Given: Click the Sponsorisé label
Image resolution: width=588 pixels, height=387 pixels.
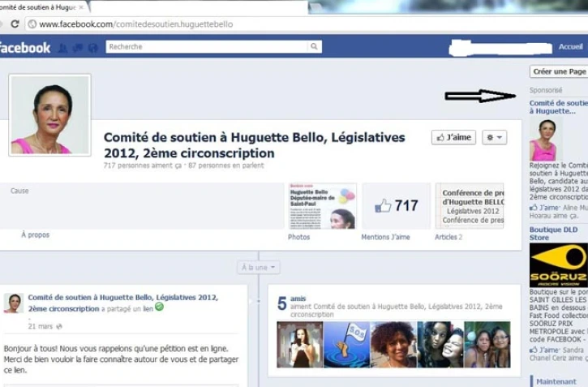Looking at the screenshot, I should [546, 90].
